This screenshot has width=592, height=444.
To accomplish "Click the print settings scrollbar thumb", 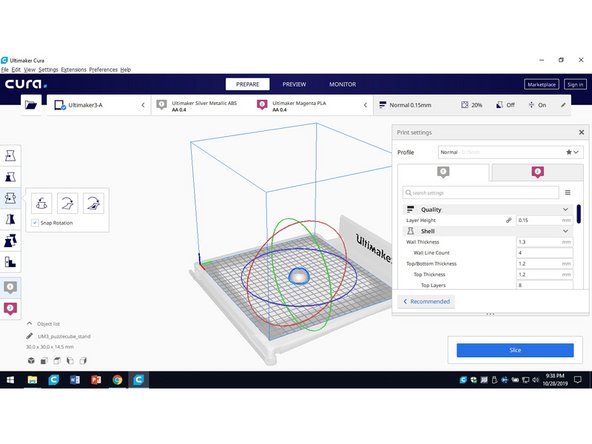I will click(x=578, y=214).
